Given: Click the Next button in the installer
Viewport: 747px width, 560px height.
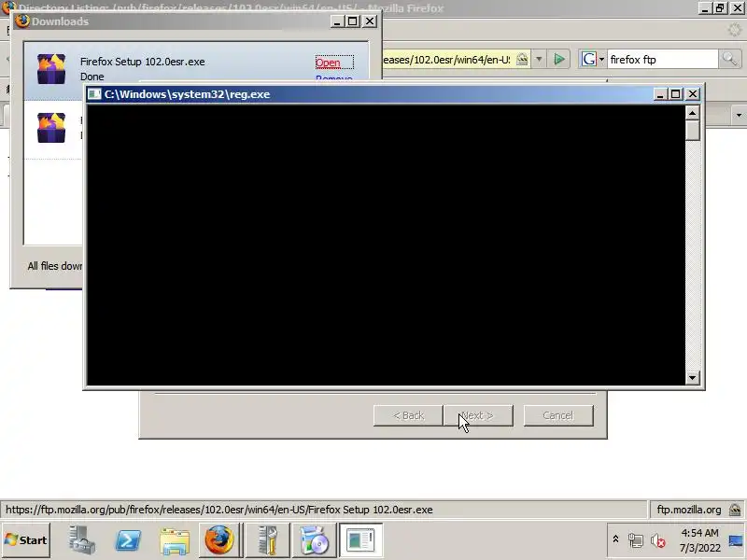Looking at the screenshot, I should (x=478, y=415).
